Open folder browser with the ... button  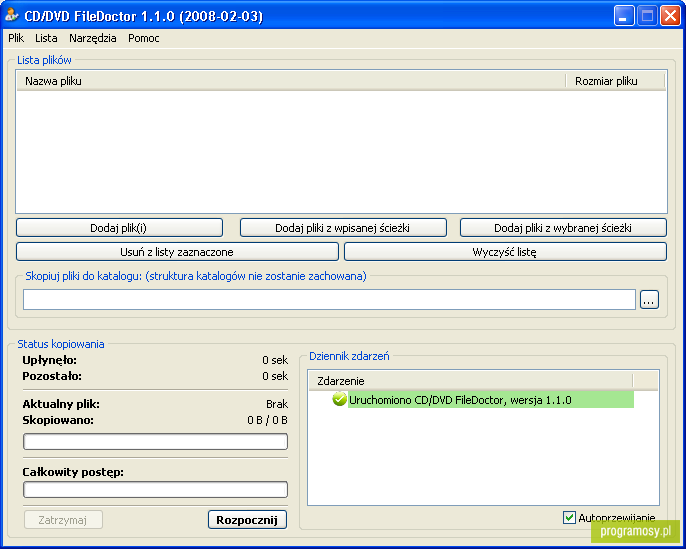tap(649, 300)
